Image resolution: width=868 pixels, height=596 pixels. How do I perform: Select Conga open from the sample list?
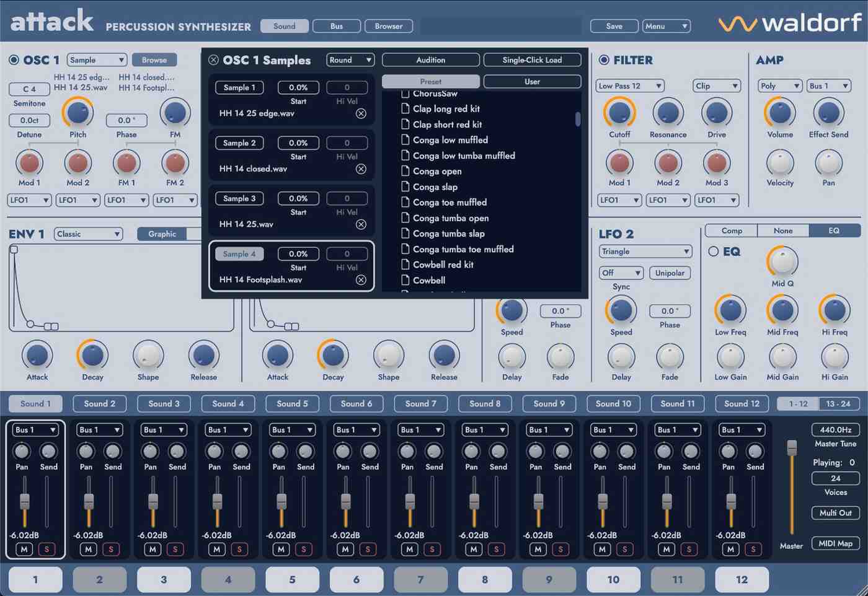click(x=438, y=171)
